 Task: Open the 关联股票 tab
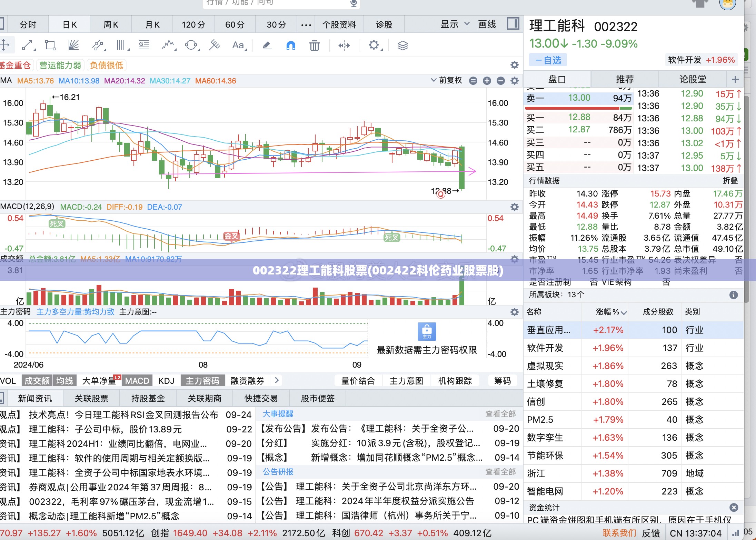[91, 399]
